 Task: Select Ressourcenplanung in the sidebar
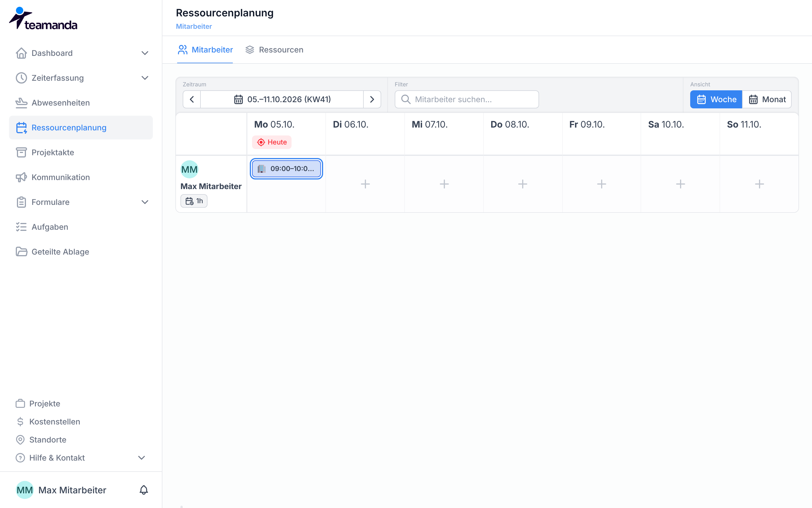pyautogui.click(x=81, y=128)
